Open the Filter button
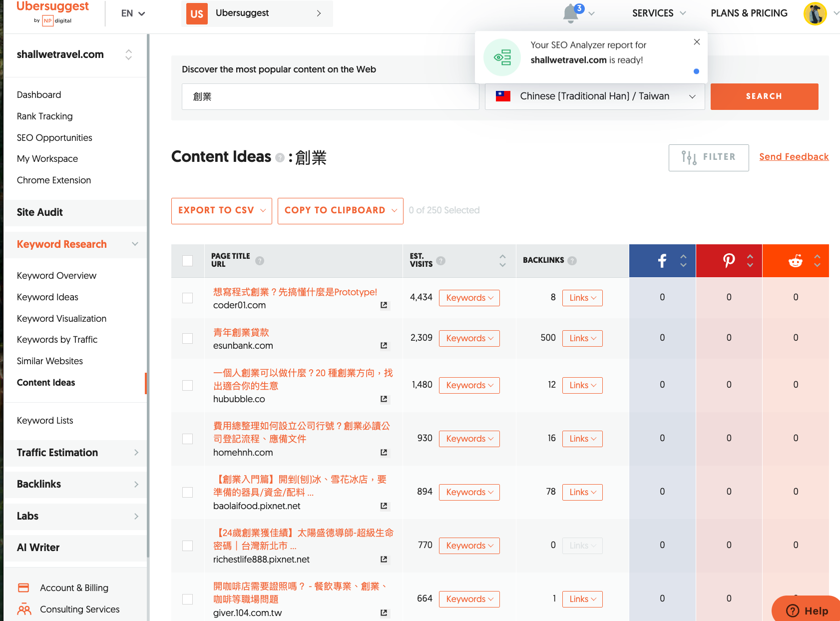840x621 pixels. [709, 158]
